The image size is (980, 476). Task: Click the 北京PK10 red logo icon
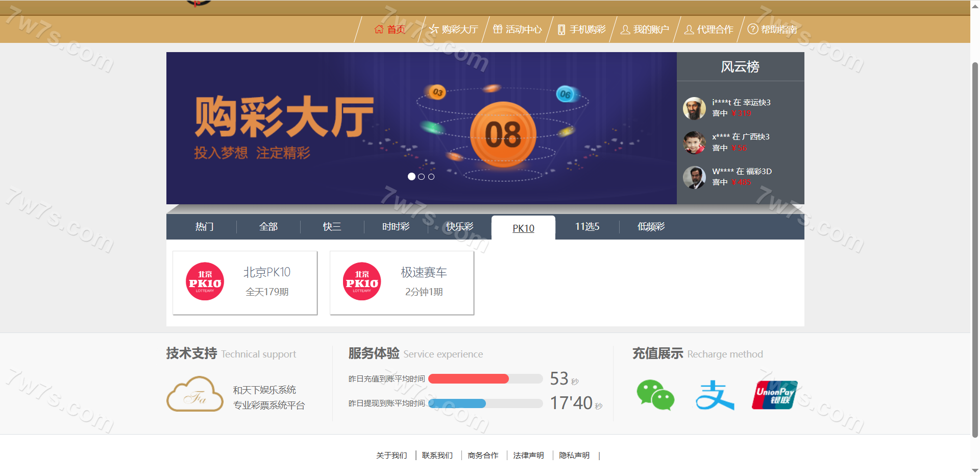click(x=205, y=281)
